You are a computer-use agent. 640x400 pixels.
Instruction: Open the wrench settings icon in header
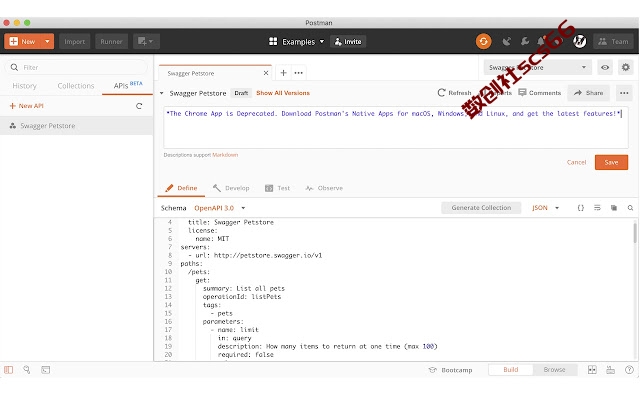coord(525,41)
